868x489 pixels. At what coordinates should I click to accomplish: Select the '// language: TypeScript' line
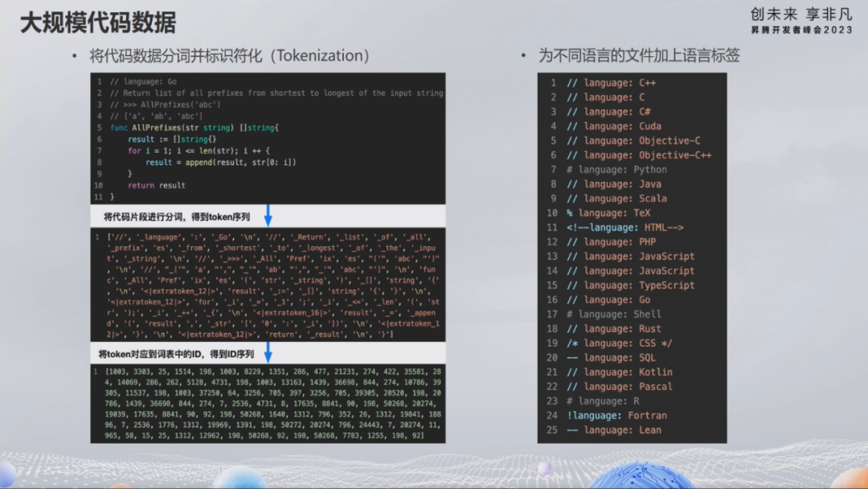631,286
